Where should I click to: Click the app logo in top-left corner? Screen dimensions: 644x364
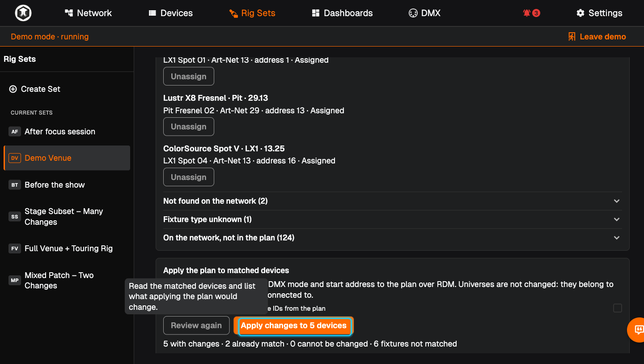pos(23,13)
